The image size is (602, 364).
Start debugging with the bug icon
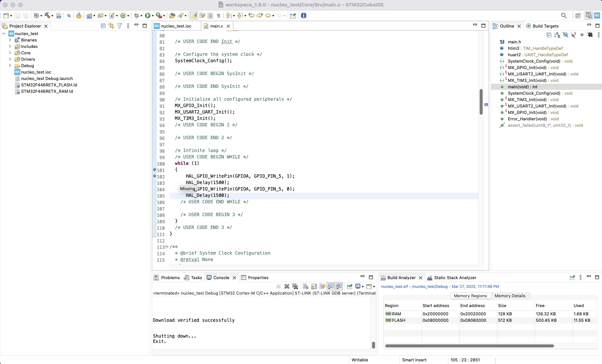pos(137,15)
